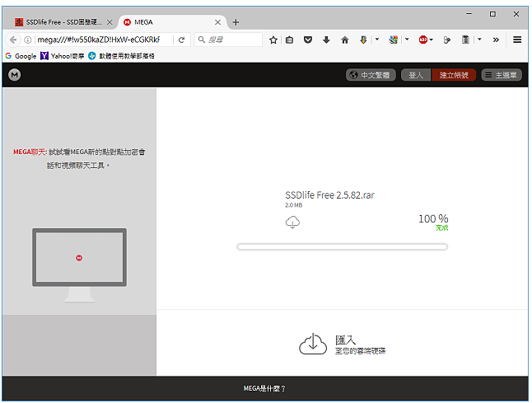Click the 建立帳號 create account button
The height and width of the screenshot is (403, 532).
(454, 75)
